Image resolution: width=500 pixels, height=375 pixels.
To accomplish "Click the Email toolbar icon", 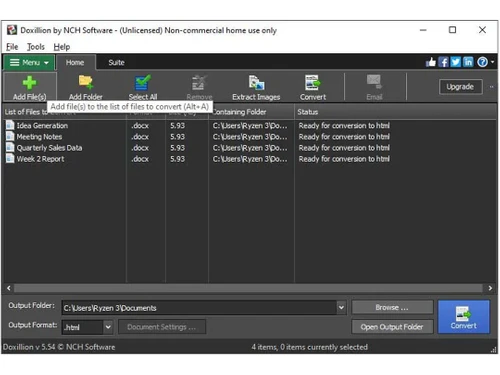I will pos(374,82).
